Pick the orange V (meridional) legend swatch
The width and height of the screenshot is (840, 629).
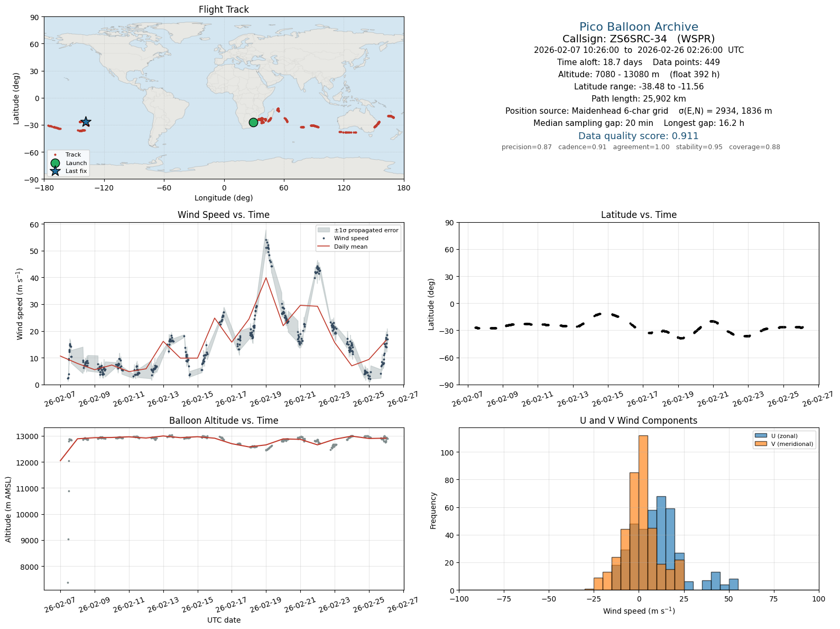761,444
